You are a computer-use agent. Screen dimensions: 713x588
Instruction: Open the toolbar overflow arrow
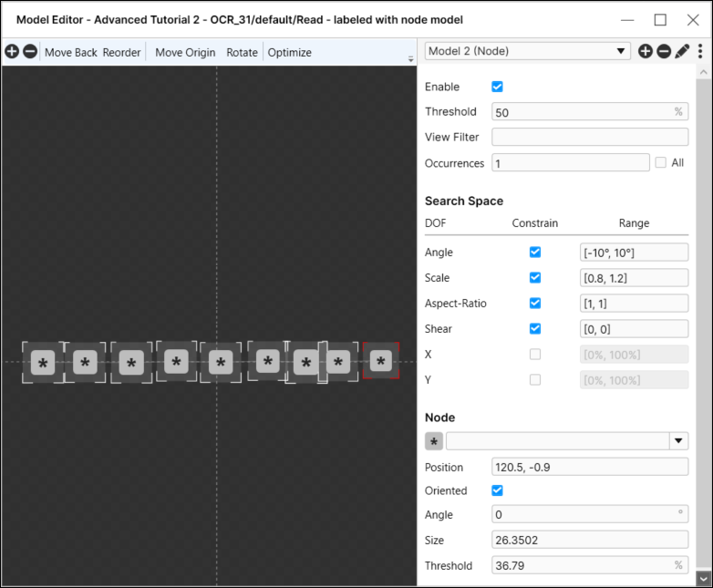coord(410,59)
